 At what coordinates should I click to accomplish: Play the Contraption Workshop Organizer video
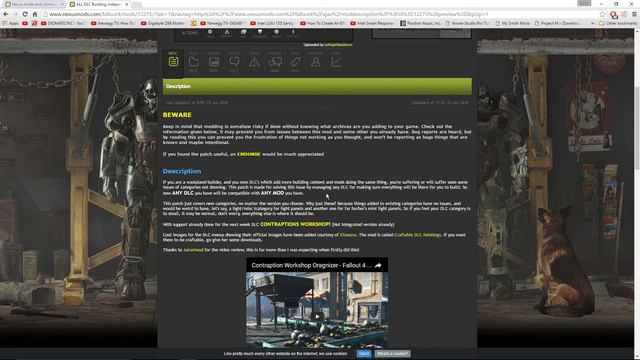(x=317, y=316)
